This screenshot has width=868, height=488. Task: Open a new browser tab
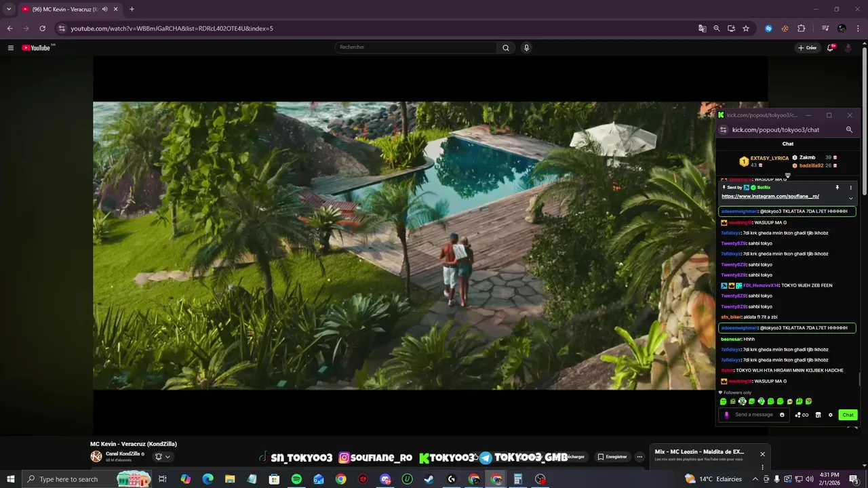[132, 9]
